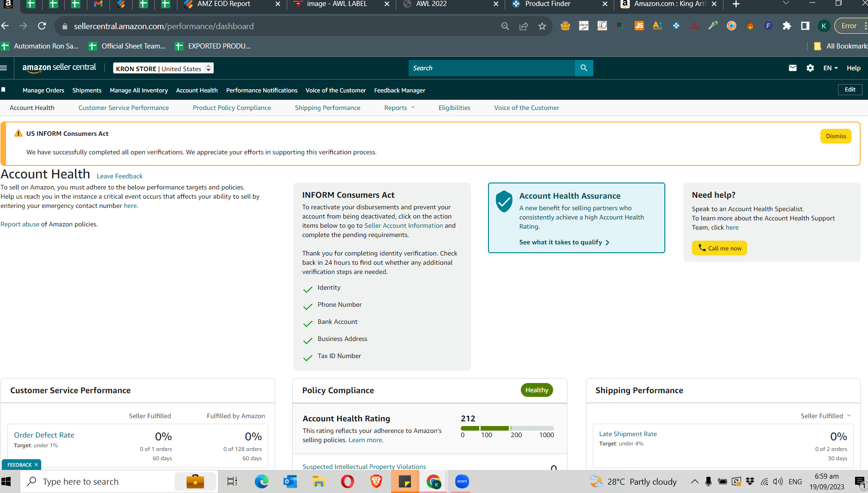Switch to the Product Policy Compliance tab

232,108
